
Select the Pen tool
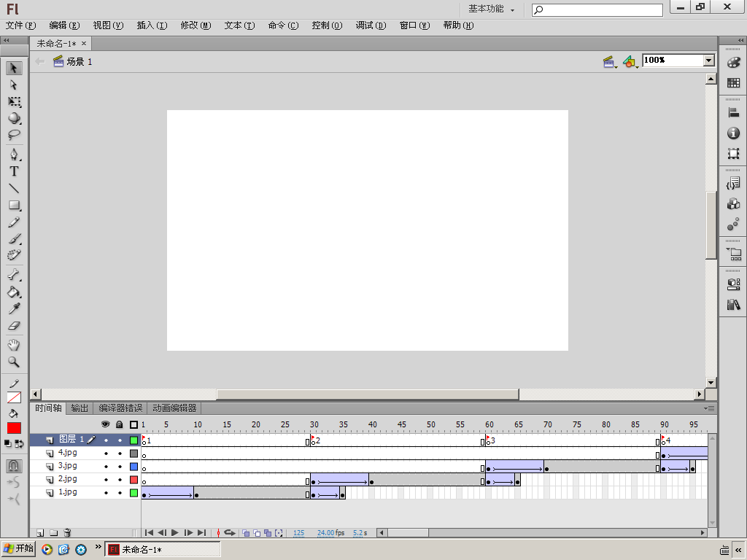[14, 155]
